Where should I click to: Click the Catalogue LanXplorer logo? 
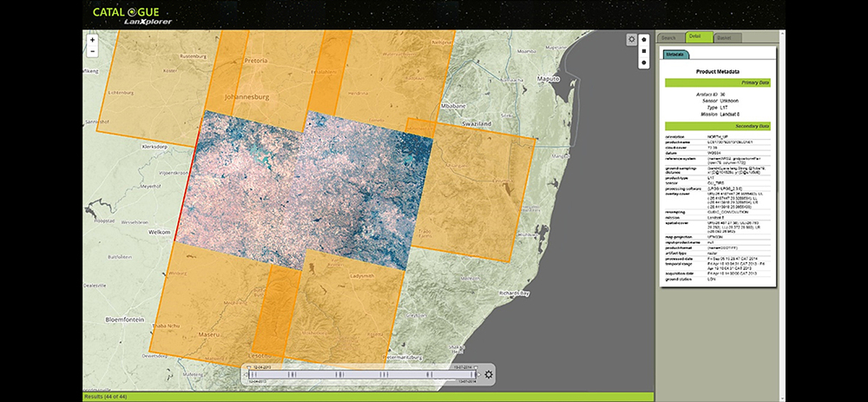(132, 15)
